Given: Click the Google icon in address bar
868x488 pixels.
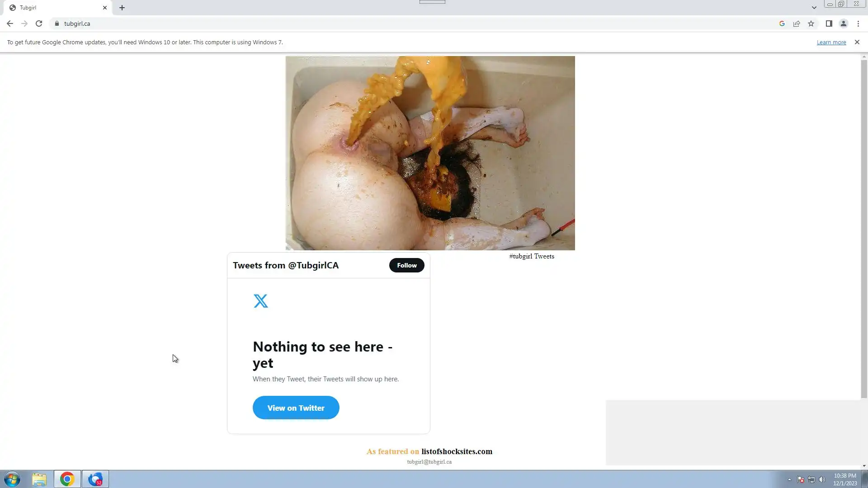Looking at the screenshot, I should pyautogui.click(x=782, y=23).
